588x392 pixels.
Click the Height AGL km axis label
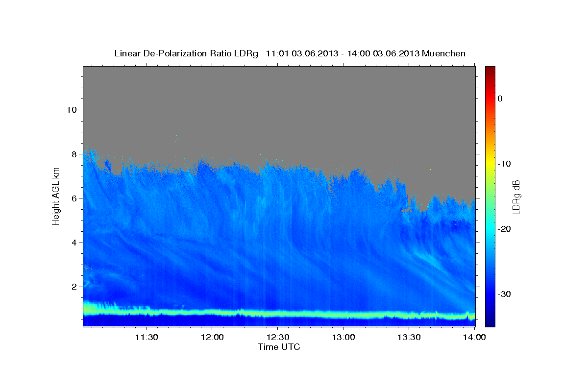click(56, 196)
